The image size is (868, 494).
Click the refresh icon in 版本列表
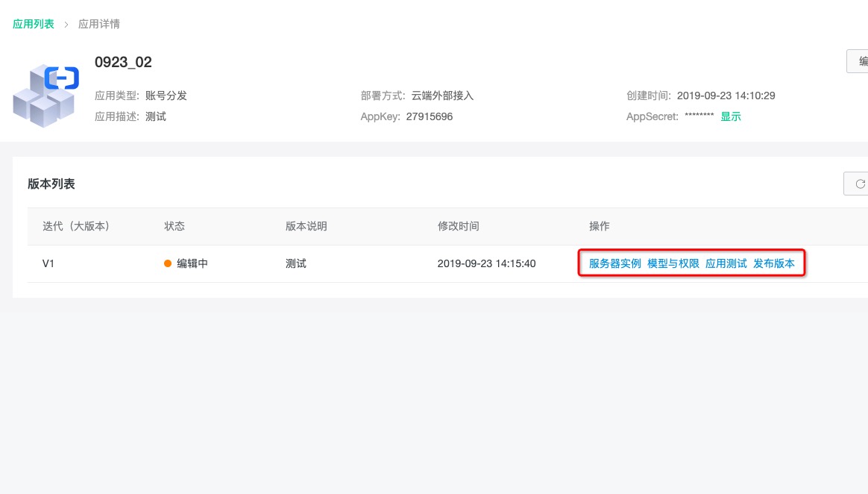click(x=860, y=184)
